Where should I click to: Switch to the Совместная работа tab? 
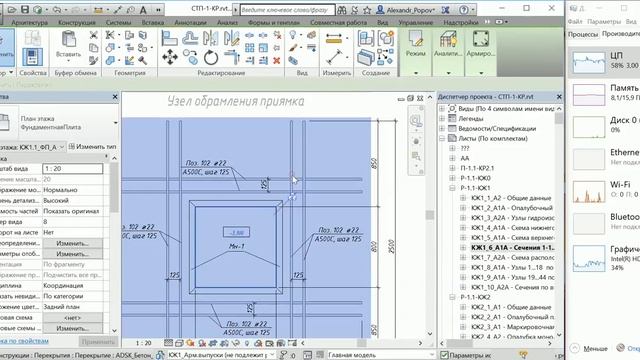point(338,23)
